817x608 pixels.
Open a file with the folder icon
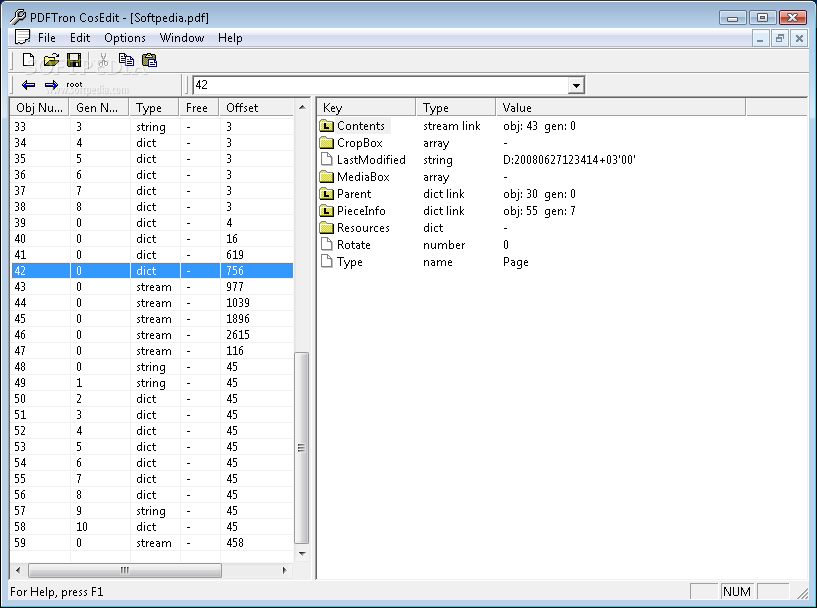(x=51, y=60)
